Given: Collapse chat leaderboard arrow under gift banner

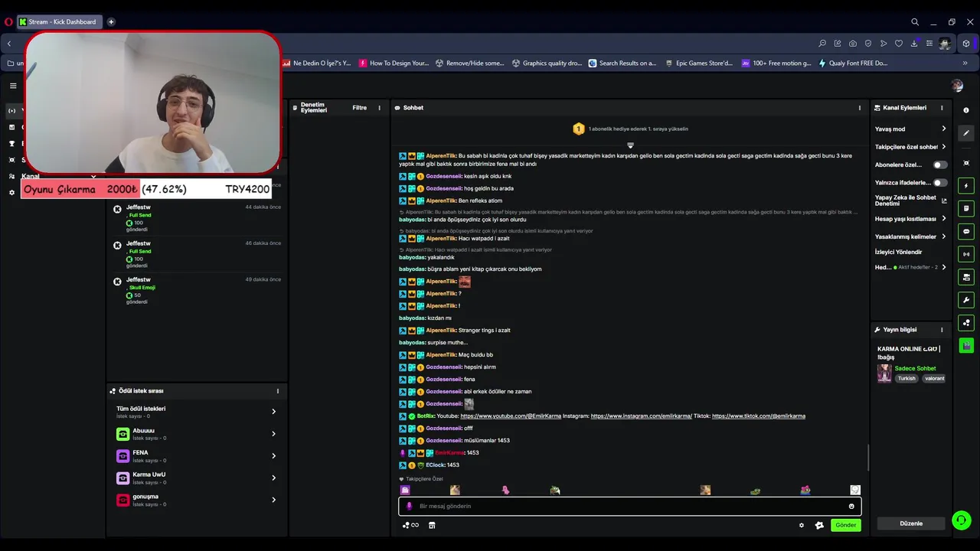Looking at the screenshot, I should (x=630, y=145).
